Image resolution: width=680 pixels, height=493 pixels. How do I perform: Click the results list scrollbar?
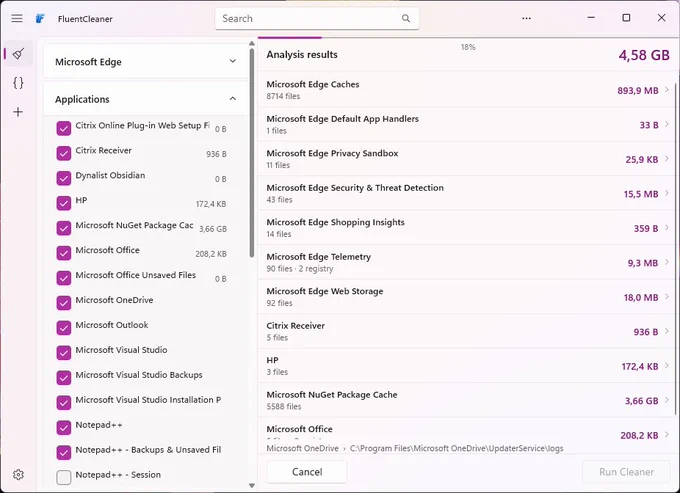click(x=675, y=247)
